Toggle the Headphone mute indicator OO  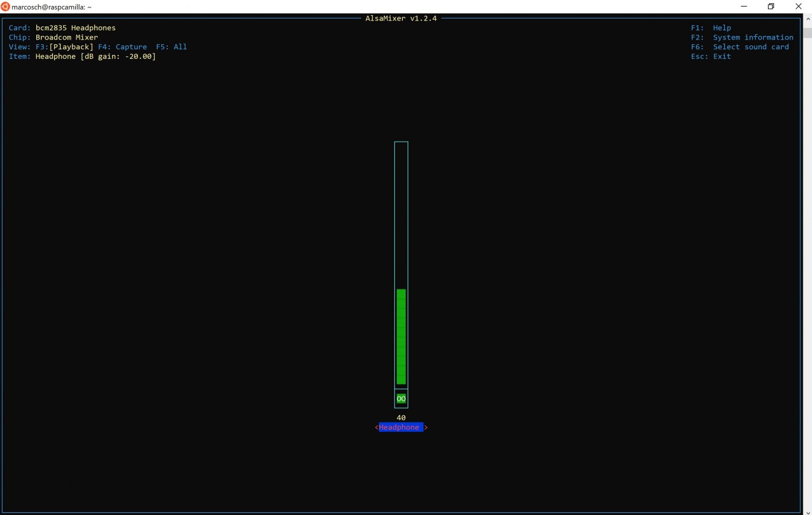pos(401,399)
